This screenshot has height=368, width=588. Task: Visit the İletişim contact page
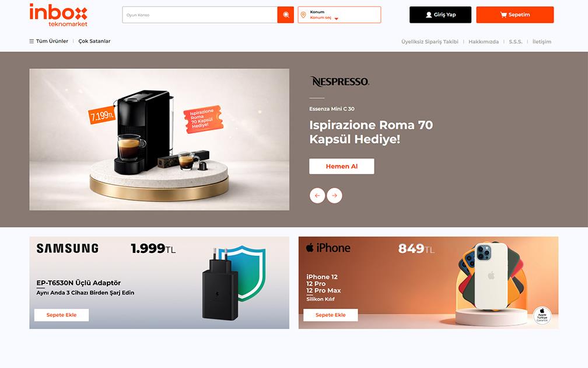click(542, 41)
